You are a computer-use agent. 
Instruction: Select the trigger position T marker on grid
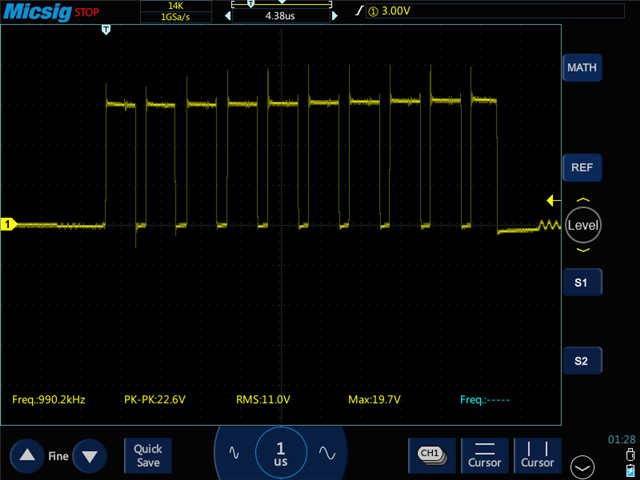click(x=106, y=30)
